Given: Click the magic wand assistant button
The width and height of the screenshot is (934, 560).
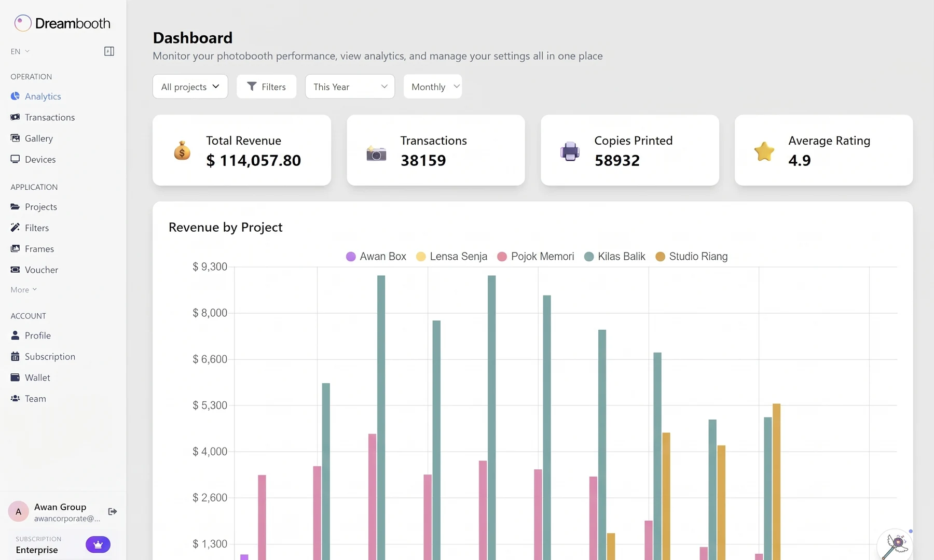Looking at the screenshot, I should coord(896,545).
